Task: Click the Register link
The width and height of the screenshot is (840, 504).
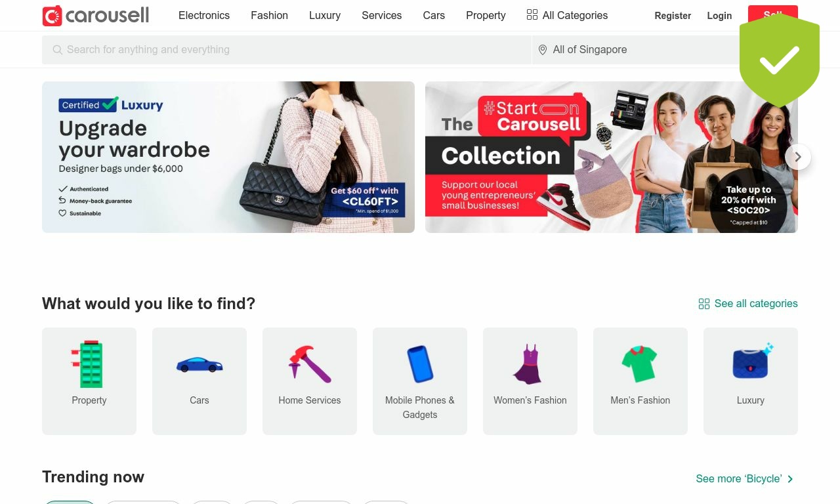Action: click(x=673, y=16)
